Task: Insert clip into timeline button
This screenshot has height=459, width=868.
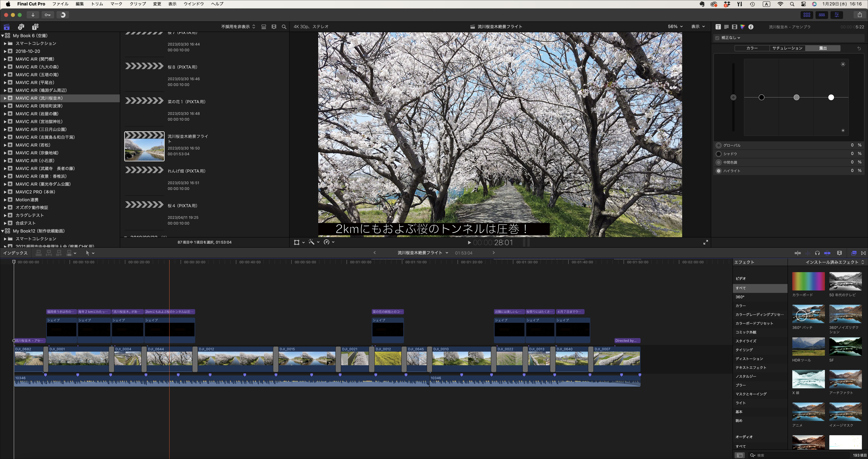Action: tap(49, 253)
